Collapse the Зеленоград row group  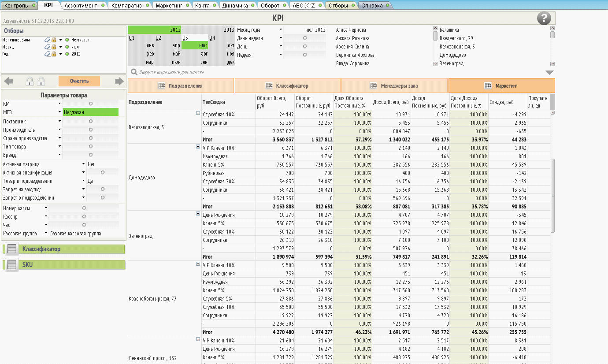tap(198, 214)
